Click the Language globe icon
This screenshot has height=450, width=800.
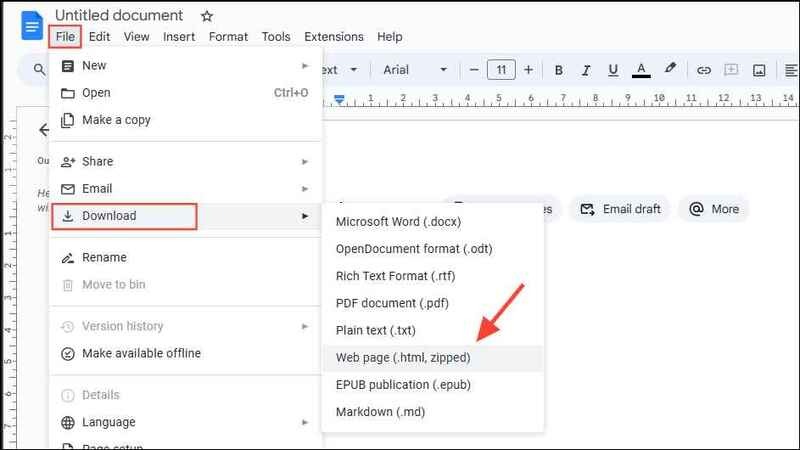tap(67, 422)
